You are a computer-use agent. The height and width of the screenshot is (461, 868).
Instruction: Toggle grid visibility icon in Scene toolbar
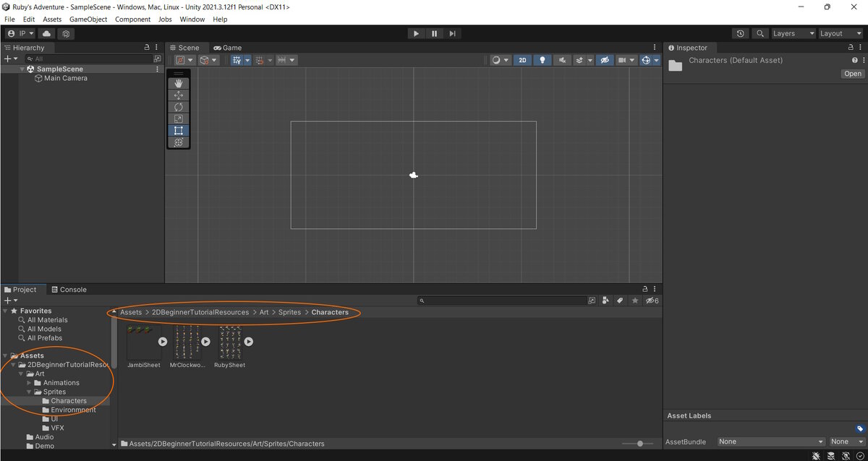coord(237,60)
